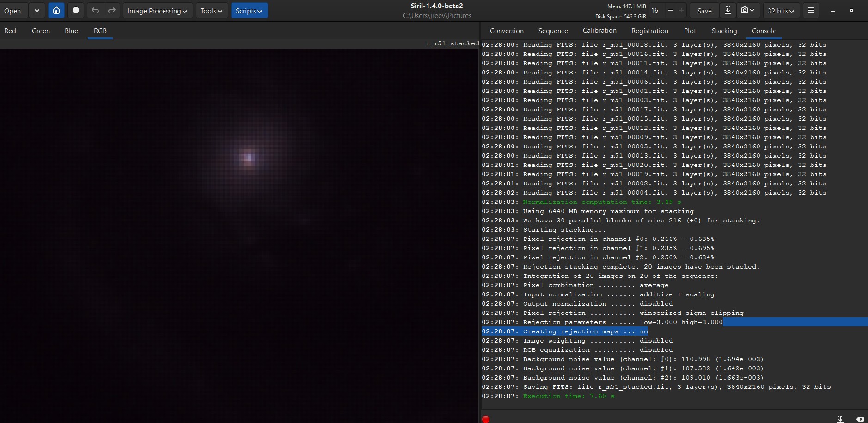868x423 pixels.
Task: Expand the Image Processing menu
Action: click(158, 11)
